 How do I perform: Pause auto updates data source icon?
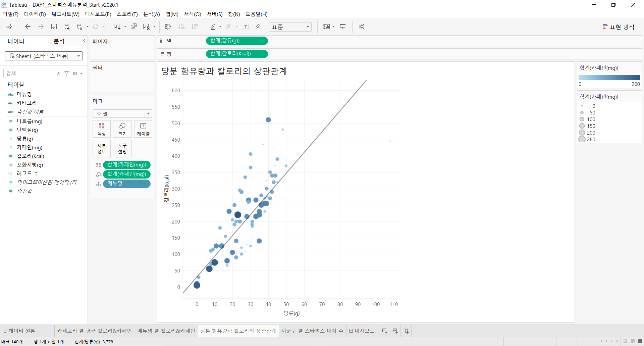[79, 27]
